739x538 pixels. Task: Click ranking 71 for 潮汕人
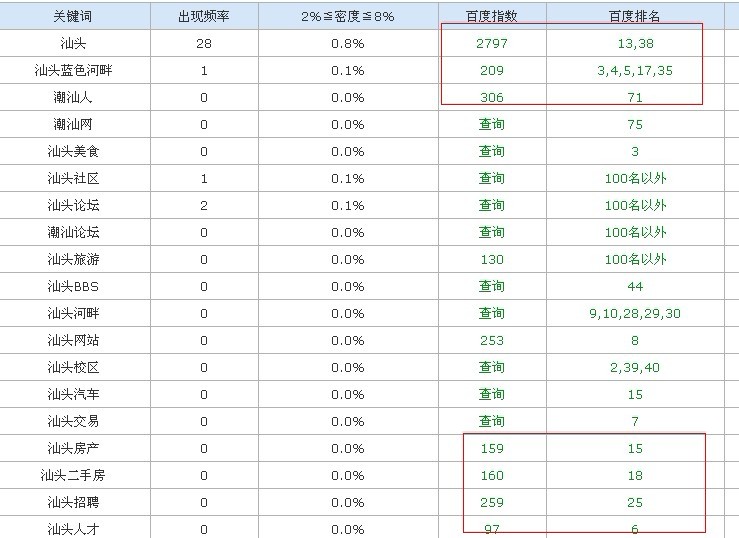[x=635, y=98]
